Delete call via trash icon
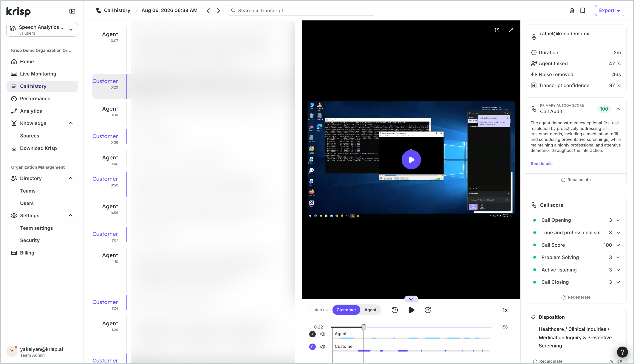The width and height of the screenshot is (634, 364). pos(571,11)
